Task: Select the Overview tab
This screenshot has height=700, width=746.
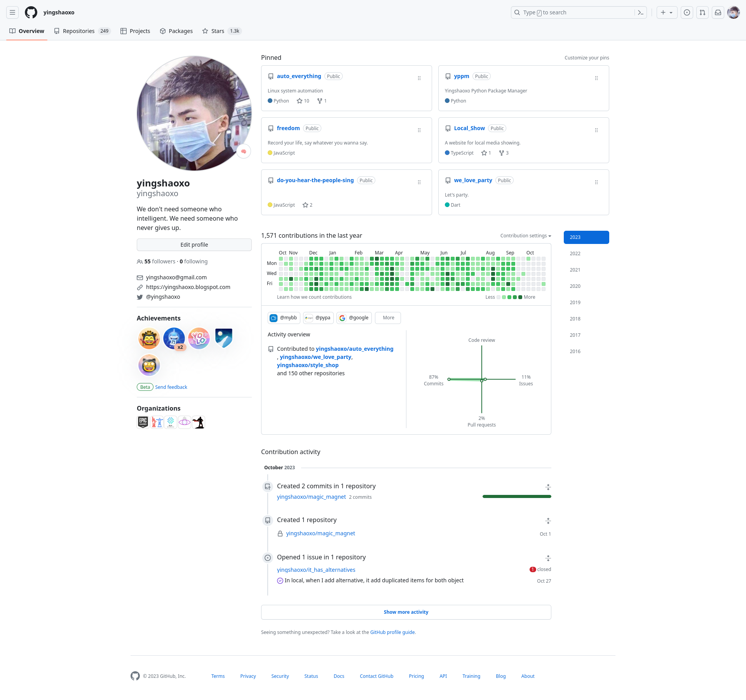Action: coord(31,31)
